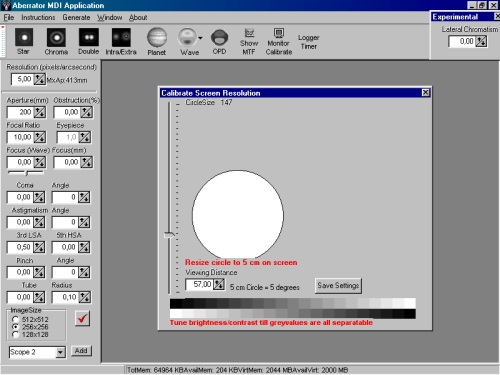The image size is (500, 375).
Task: Click the Pinch spinner icon
Action: pyautogui.click(x=39, y=272)
